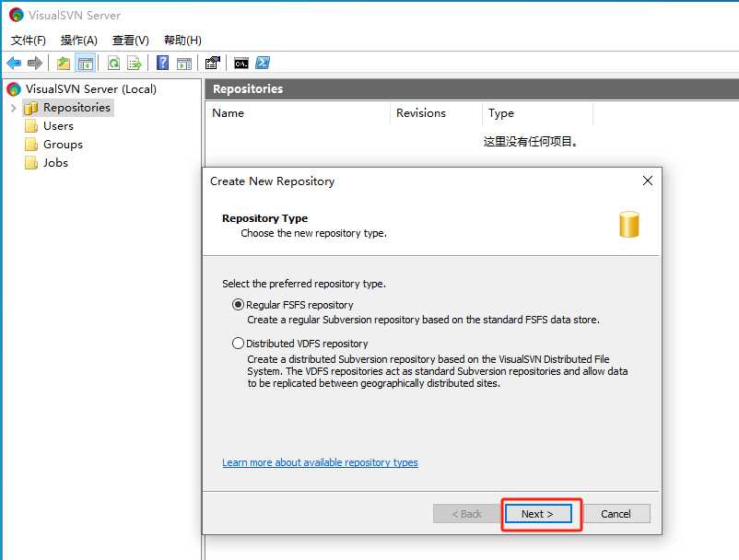Click the Up one level folder icon

point(64,63)
